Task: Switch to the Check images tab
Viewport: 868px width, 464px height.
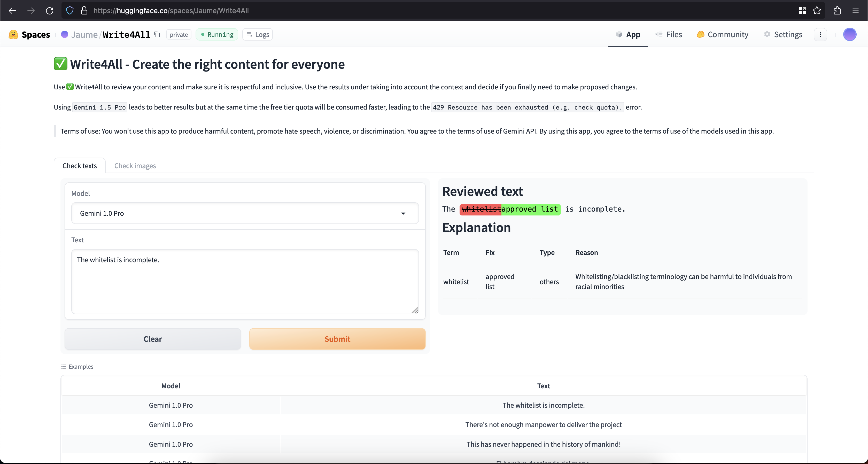Action: 135,165
